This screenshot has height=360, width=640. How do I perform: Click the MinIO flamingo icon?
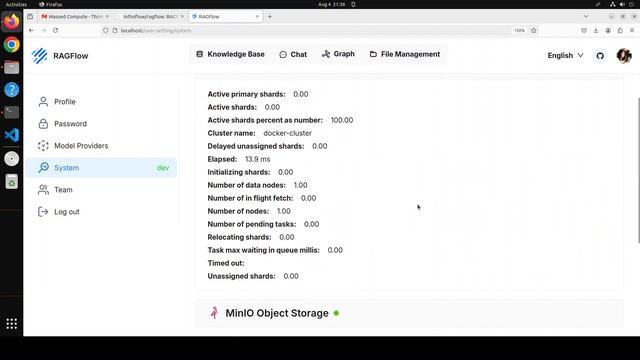[x=214, y=313]
